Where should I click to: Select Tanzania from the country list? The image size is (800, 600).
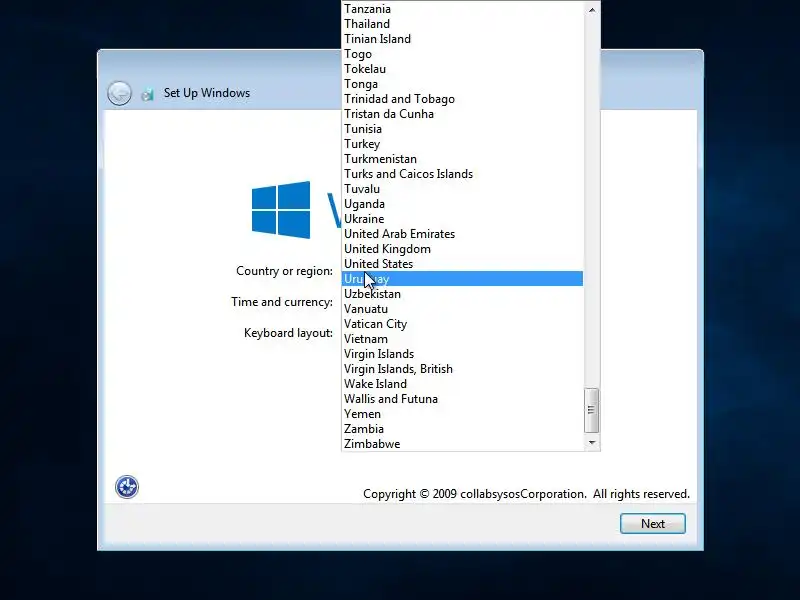(462, 9)
